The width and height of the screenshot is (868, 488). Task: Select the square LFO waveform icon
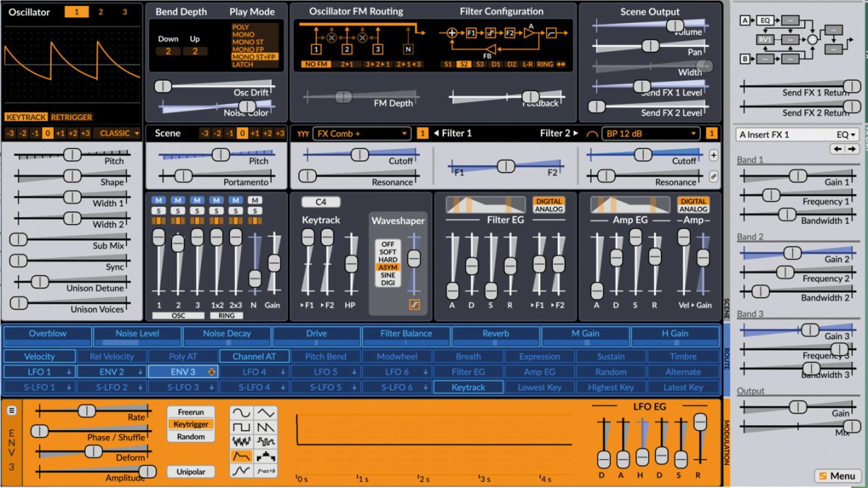point(241,427)
